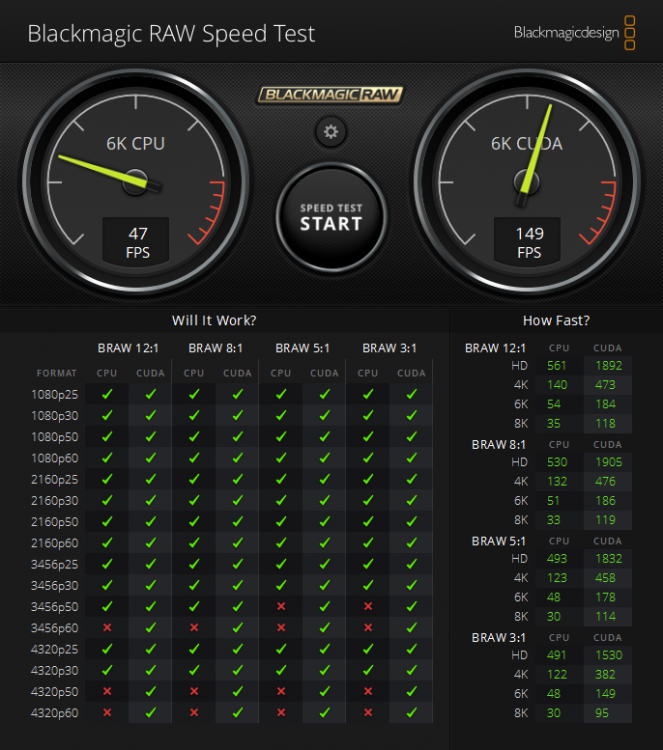
Task: Click the BRAW 3:1 6K CUDA value 149
Action: (x=605, y=694)
